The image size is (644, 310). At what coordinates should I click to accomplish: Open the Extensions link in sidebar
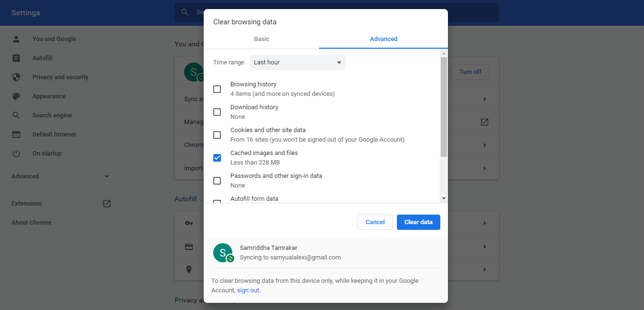[x=27, y=204]
